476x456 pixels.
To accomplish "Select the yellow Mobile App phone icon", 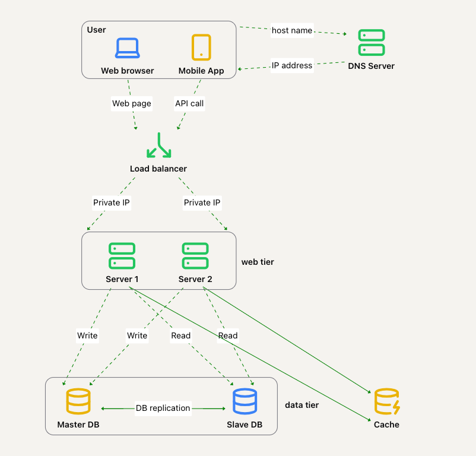I will 201,47.
